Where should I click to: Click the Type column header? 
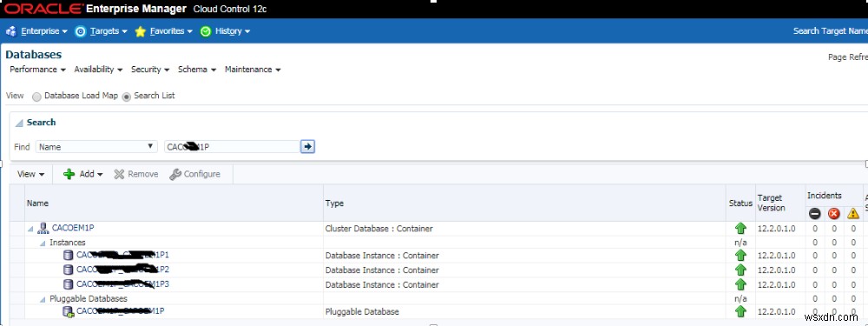coord(334,203)
